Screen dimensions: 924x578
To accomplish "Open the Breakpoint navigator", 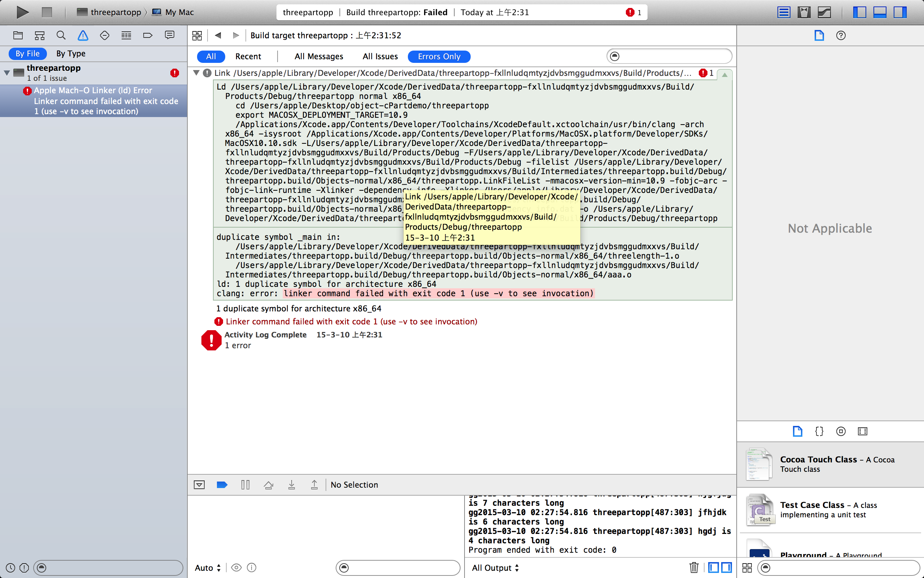I will (148, 35).
